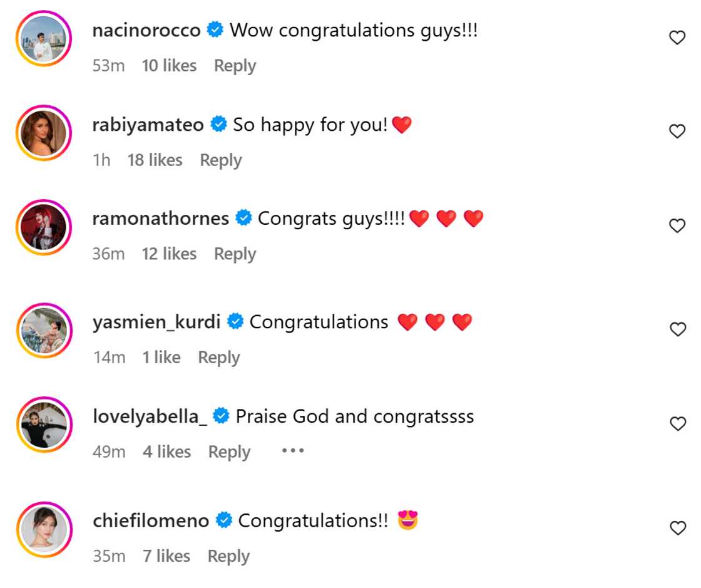Like lovelyabella_'s comment via heart icon
The width and height of the screenshot is (701, 588).
pyautogui.click(x=677, y=424)
